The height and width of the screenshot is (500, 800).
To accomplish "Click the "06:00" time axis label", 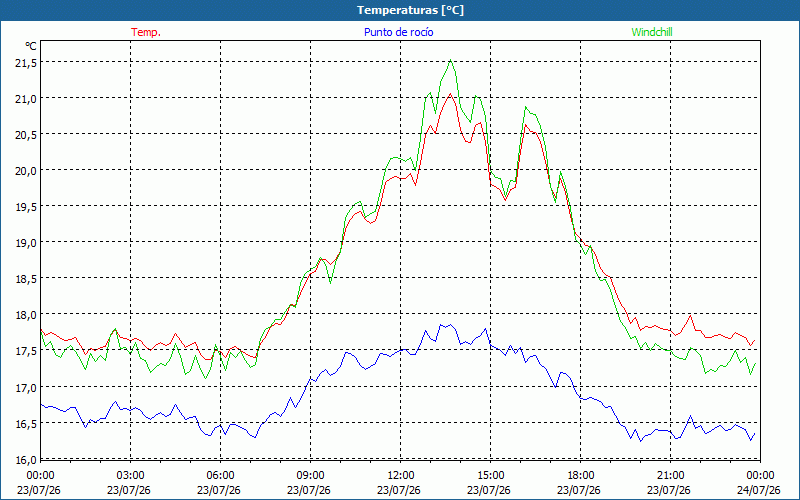I will point(220,475).
